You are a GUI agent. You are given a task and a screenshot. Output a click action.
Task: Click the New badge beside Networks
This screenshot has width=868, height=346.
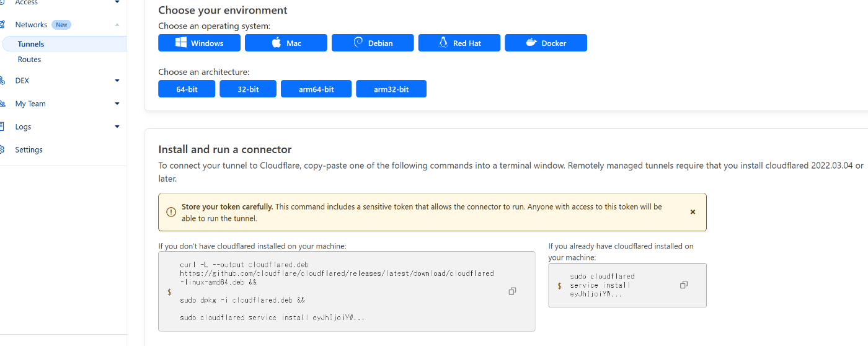61,25
